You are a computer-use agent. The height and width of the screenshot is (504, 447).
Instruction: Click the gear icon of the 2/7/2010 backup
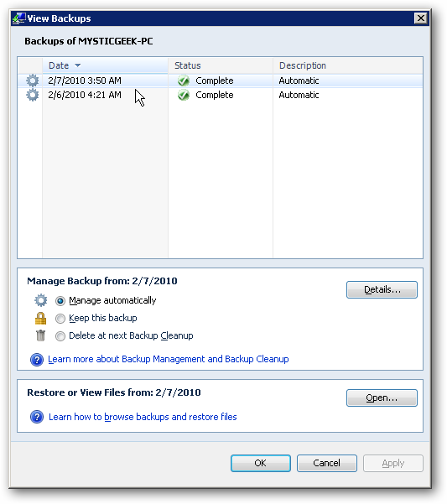pyautogui.click(x=33, y=81)
